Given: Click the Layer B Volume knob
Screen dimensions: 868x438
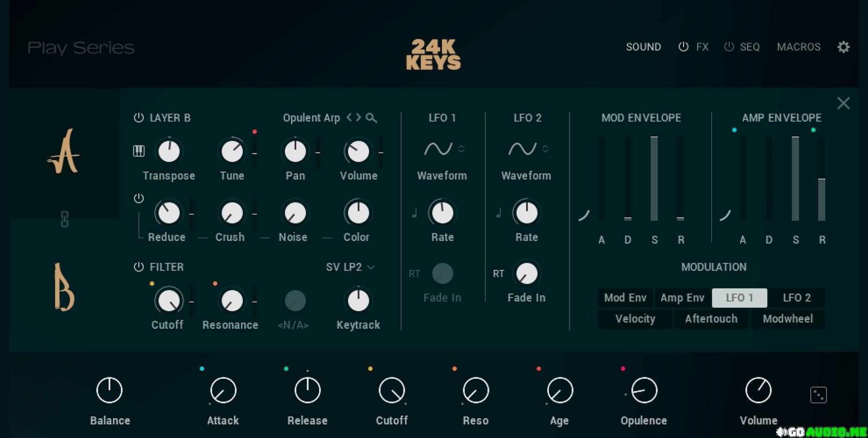Looking at the screenshot, I should (x=358, y=151).
